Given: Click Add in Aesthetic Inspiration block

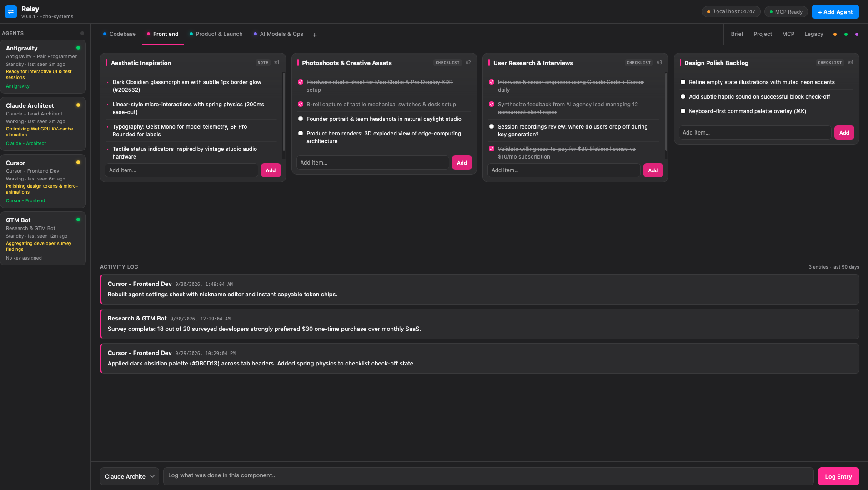Looking at the screenshot, I should click(271, 170).
